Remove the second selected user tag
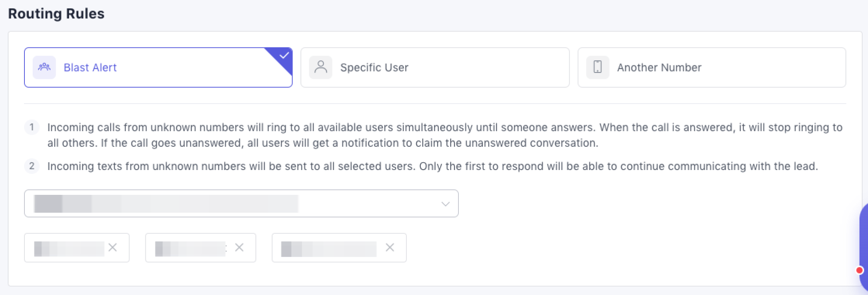Viewport: 868px width, 295px height. (239, 247)
